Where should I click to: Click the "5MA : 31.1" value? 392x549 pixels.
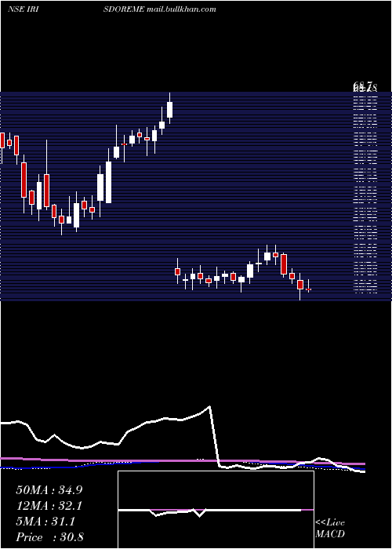pos(45,522)
